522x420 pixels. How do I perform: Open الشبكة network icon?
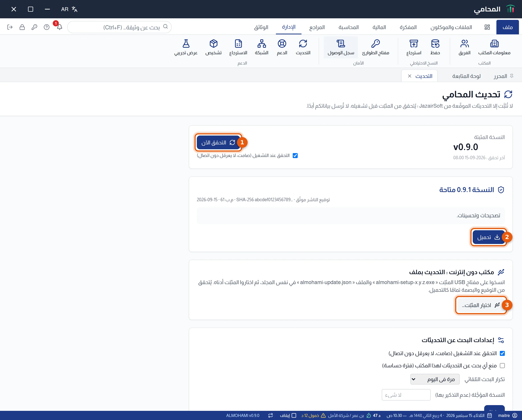[262, 47]
